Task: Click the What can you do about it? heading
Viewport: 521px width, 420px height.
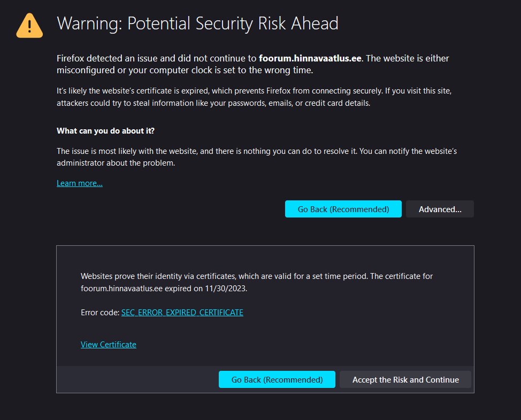Action: [x=106, y=131]
